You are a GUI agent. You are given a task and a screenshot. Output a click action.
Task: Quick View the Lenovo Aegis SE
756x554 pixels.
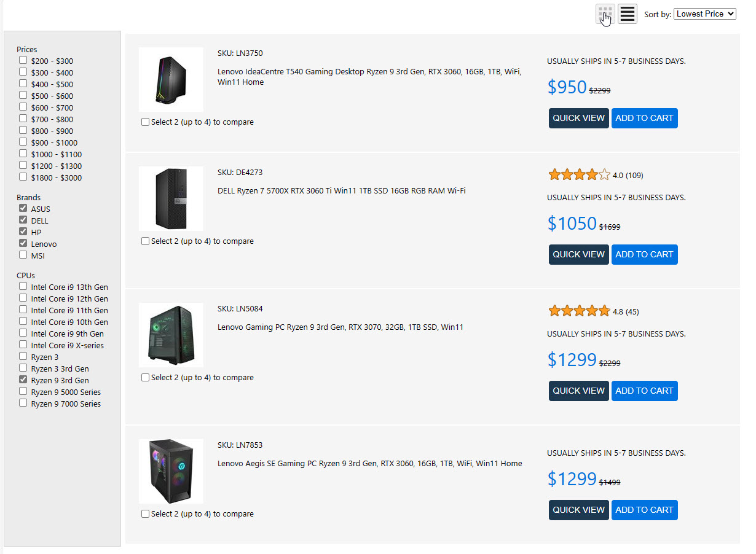(578, 510)
